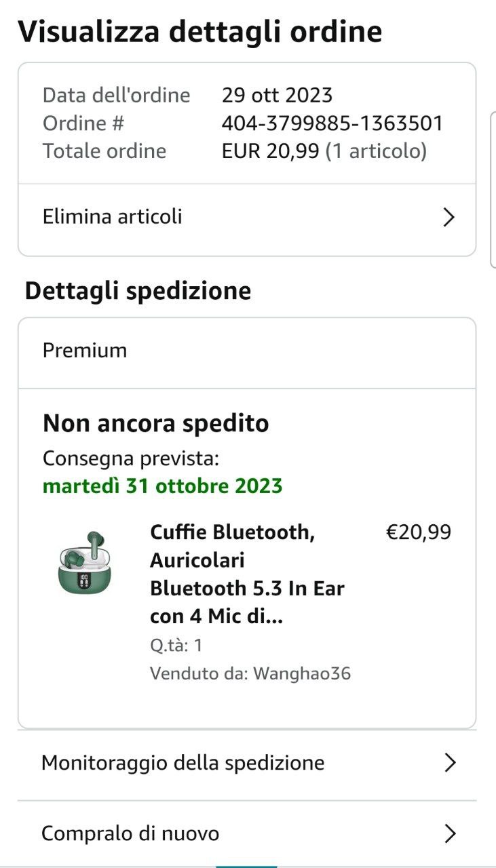Select the order number 404-3799885-1363501
Image resolution: width=496 pixels, height=868 pixels.
click(332, 123)
